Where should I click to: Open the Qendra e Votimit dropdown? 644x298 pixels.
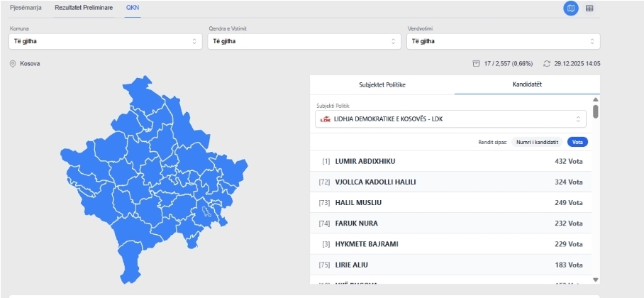click(305, 41)
